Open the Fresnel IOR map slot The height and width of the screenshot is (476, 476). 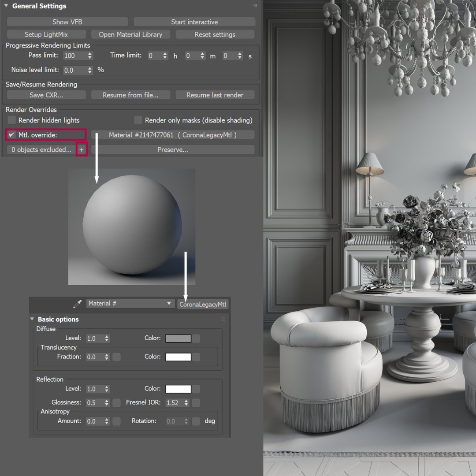click(195, 402)
